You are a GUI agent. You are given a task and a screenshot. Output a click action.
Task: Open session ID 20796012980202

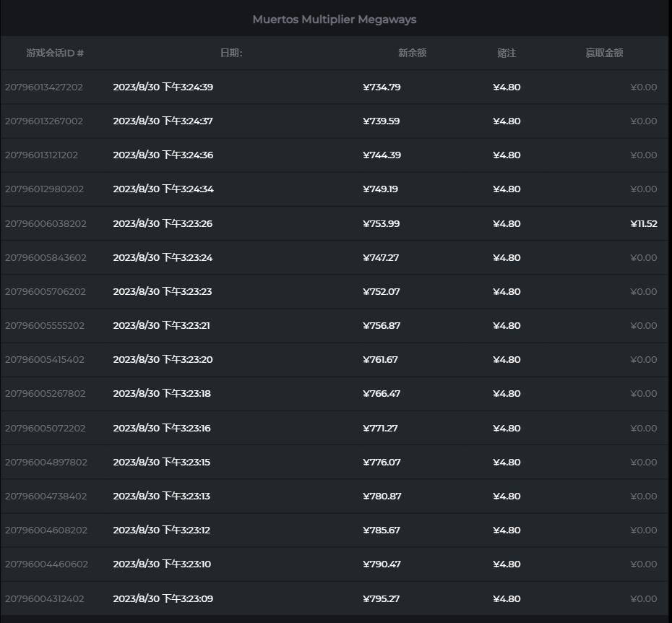(44, 189)
